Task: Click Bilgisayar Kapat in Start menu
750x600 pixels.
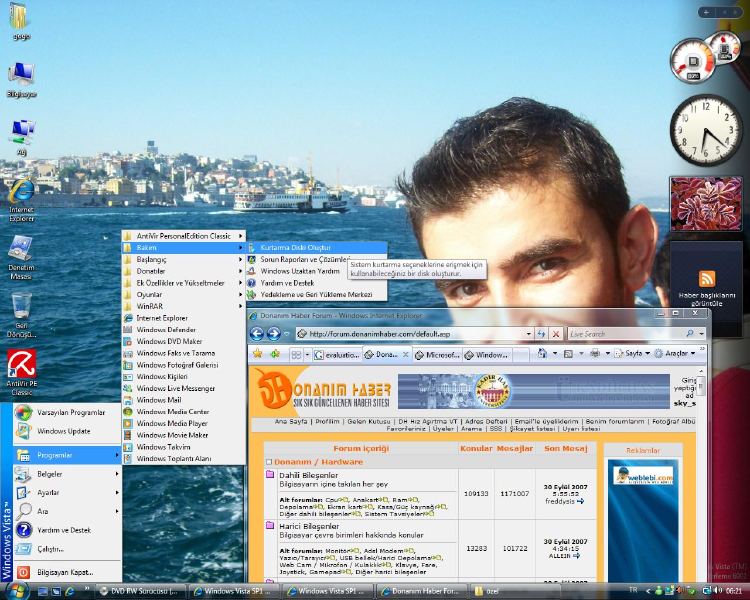Action: click(x=67, y=572)
